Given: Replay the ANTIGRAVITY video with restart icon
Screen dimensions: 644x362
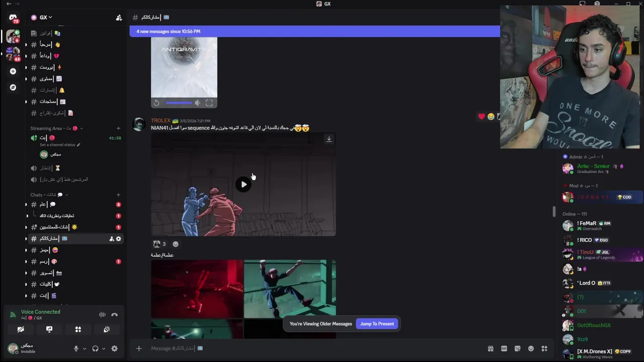Looking at the screenshot, I should [156, 103].
